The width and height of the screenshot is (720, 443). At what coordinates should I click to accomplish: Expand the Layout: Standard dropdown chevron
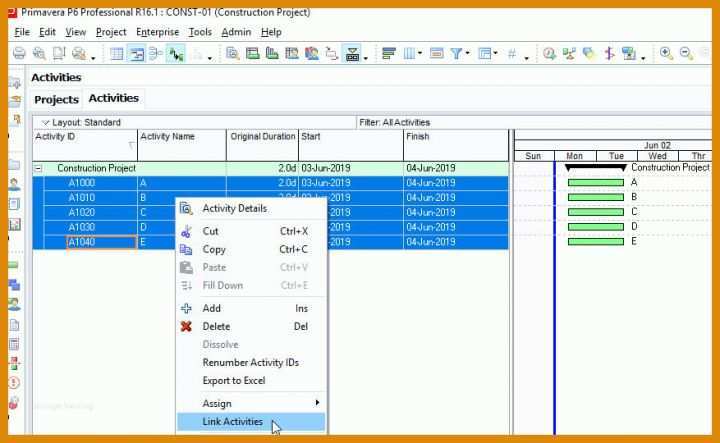pos(45,123)
